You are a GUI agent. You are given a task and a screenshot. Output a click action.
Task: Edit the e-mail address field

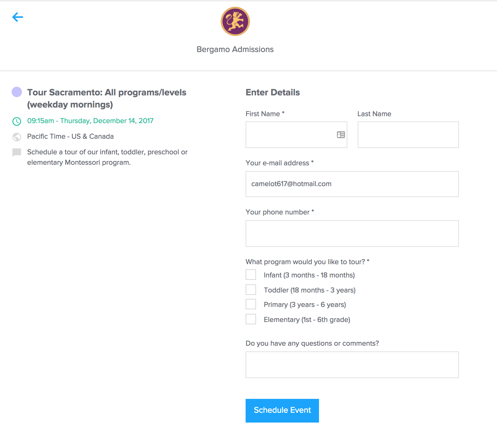pyautogui.click(x=352, y=184)
